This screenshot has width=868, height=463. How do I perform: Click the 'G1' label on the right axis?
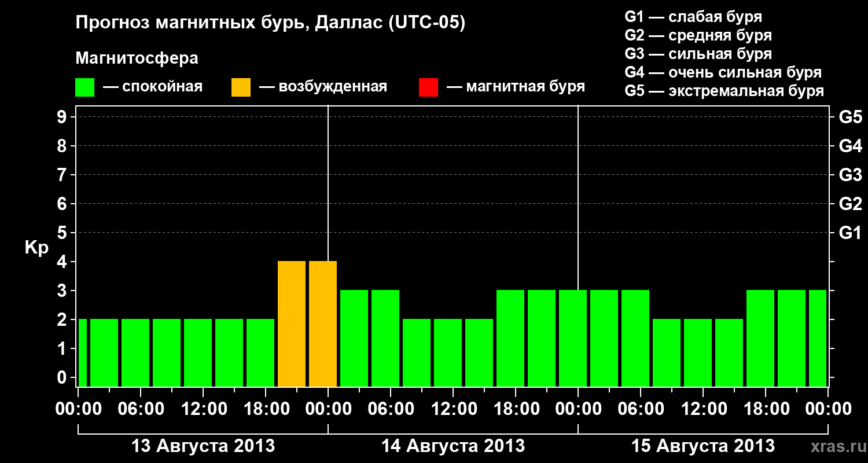850,233
